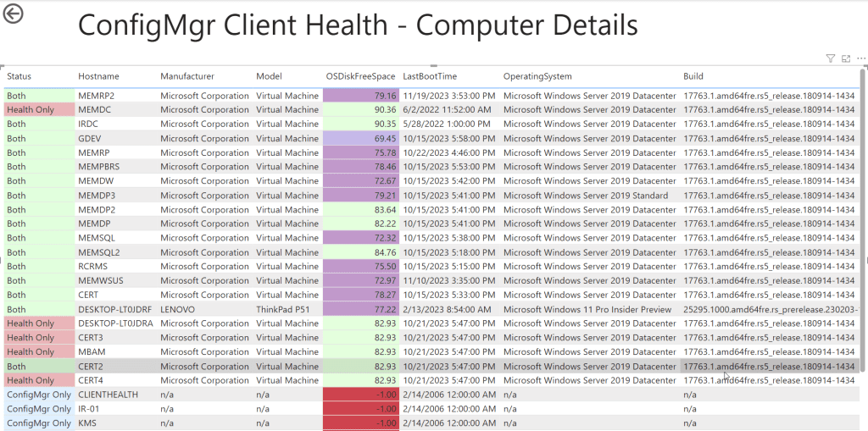Click Microsoft Windows 11 Pro Insider Preview cell
Viewport: 868px width, 431px height.
[591, 309]
